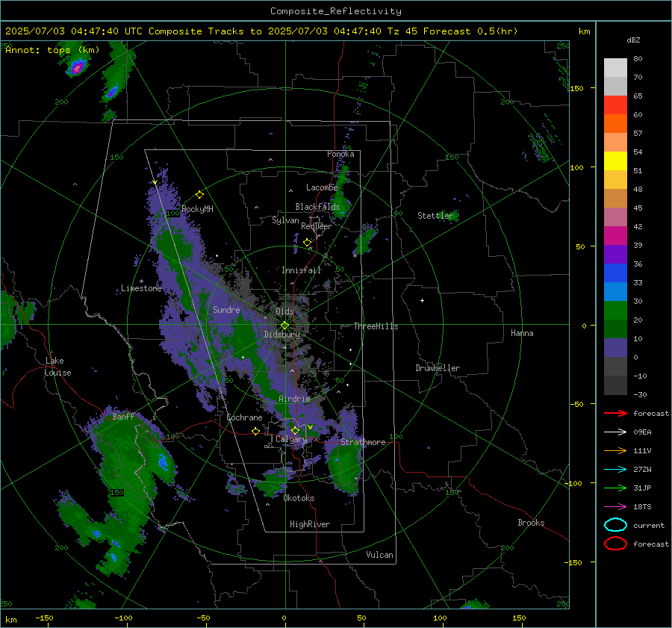
Task: Click the red forecast ellipse in legend
Action: [x=615, y=544]
